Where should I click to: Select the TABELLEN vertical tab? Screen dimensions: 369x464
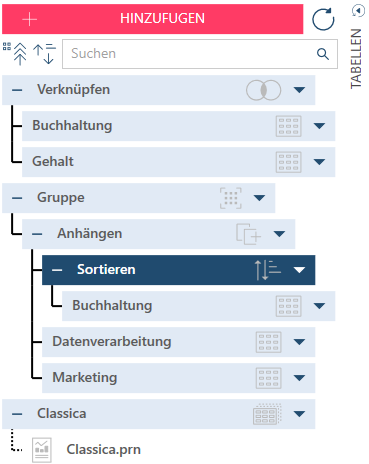[356, 59]
